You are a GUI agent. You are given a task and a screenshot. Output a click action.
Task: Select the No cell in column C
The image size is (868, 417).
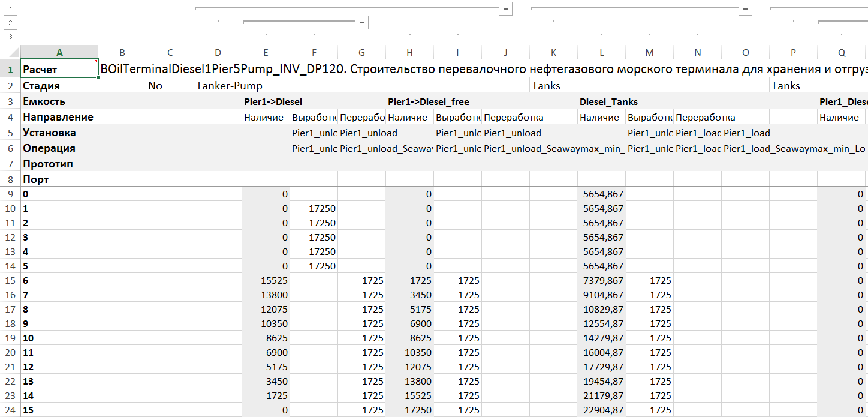point(170,86)
